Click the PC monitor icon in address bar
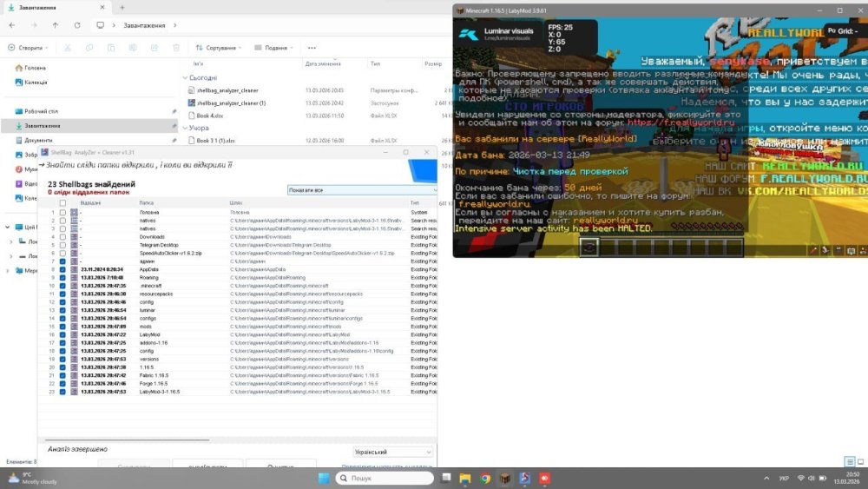The height and width of the screenshot is (489, 868). pyautogui.click(x=100, y=25)
